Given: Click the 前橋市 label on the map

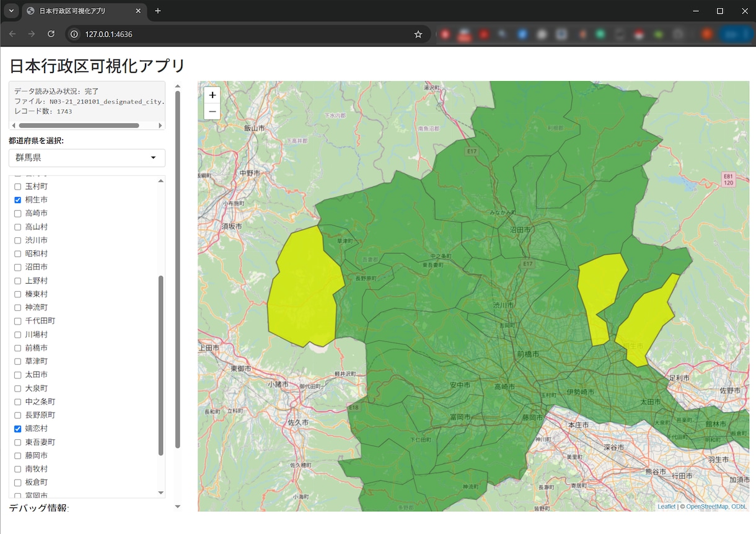Looking at the screenshot, I should click(x=527, y=354).
